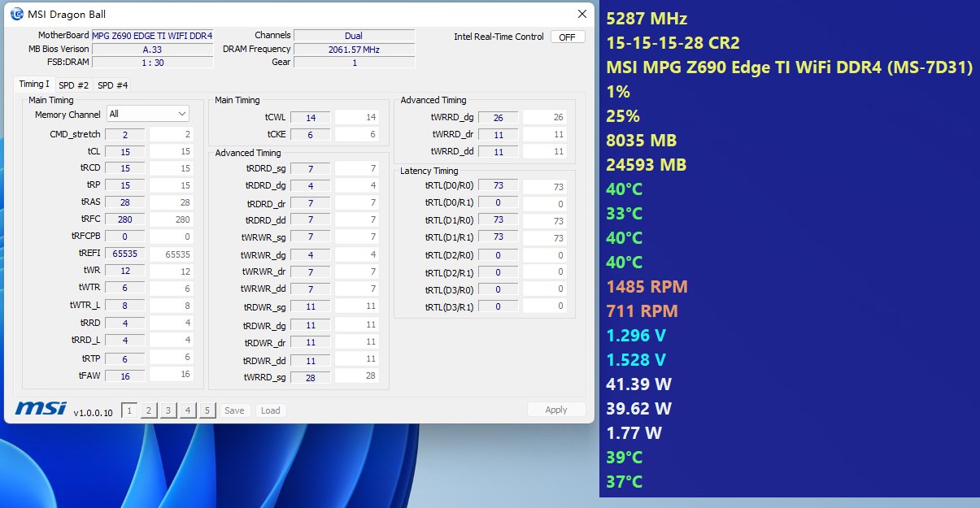Click the editable tWRRD_dg value field

[x=544, y=117]
